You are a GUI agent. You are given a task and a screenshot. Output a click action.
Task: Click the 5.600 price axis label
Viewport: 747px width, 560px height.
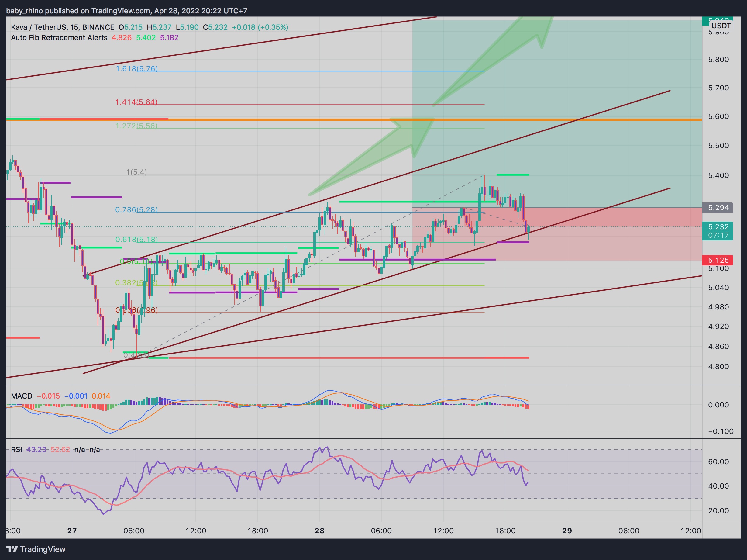click(x=719, y=116)
